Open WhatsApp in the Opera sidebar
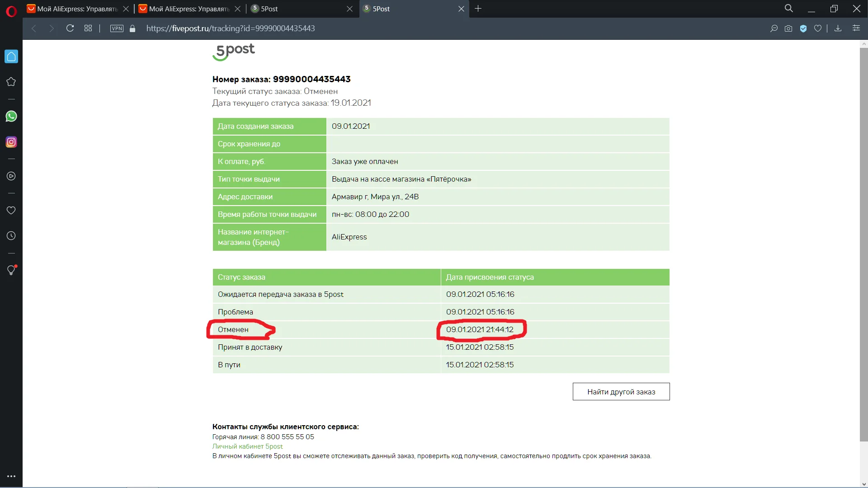Screen dimensions: 868x488 coord(11,117)
